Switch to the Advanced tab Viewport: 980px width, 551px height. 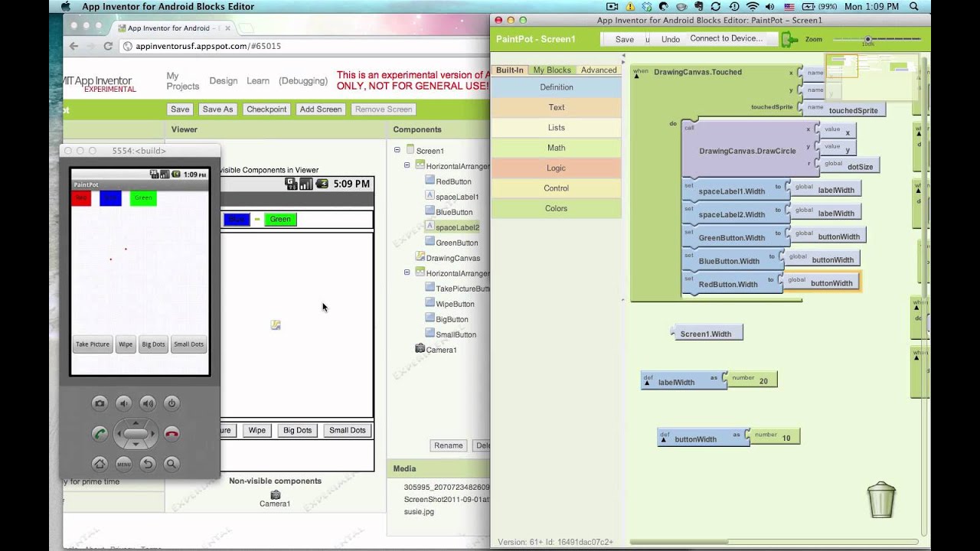tap(599, 70)
